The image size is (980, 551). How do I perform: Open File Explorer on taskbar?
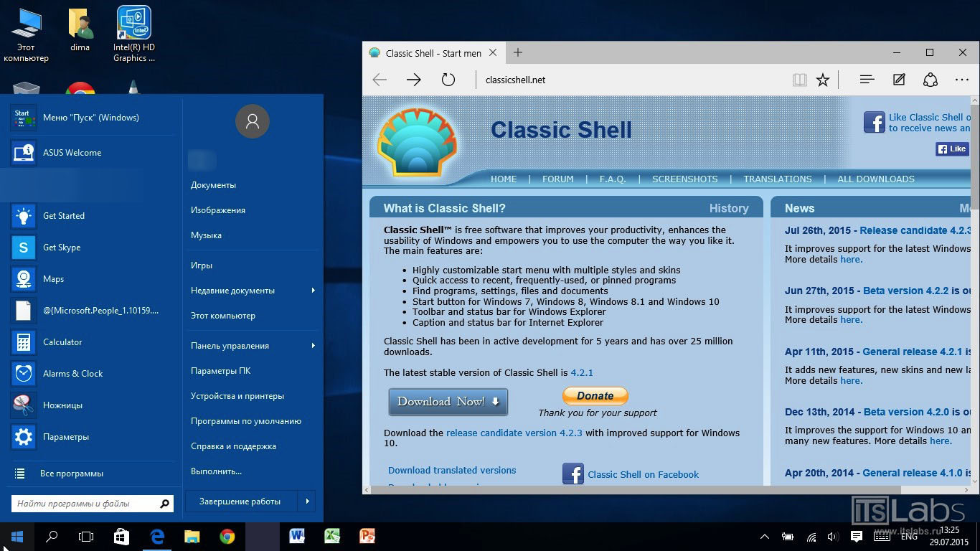192,537
